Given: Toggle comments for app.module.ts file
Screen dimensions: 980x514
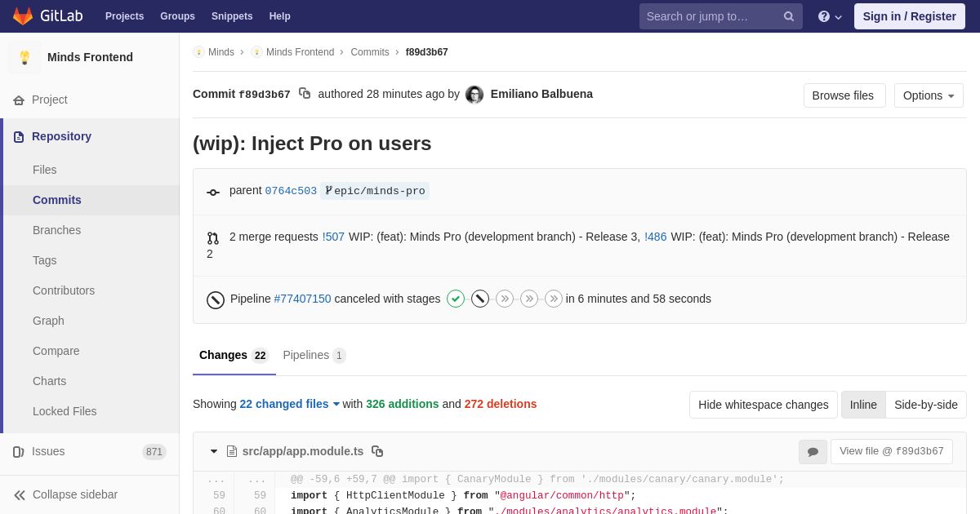Looking at the screenshot, I should point(813,452).
